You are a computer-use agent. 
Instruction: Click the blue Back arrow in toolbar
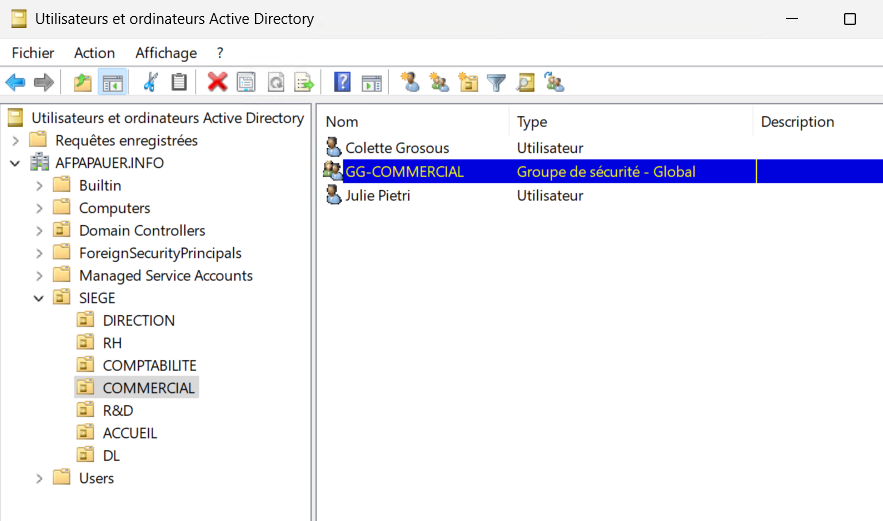15,83
